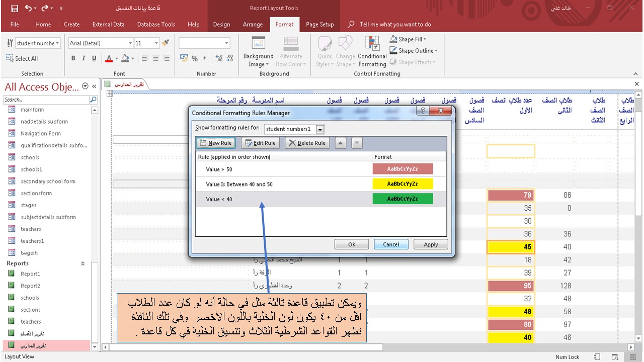Open the number format dropdown
This screenshot has height=362, width=644.
coord(227,43)
